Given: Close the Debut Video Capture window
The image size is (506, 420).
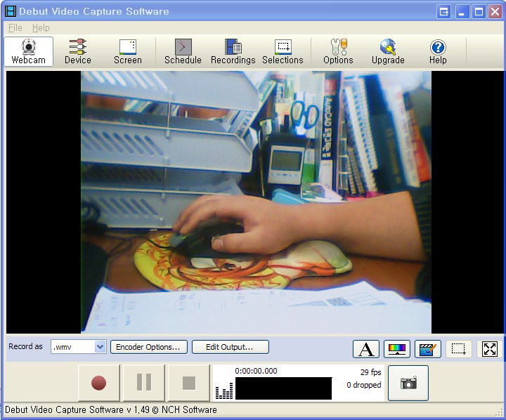Looking at the screenshot, I should pyautogui.click(x=495, y=12).
